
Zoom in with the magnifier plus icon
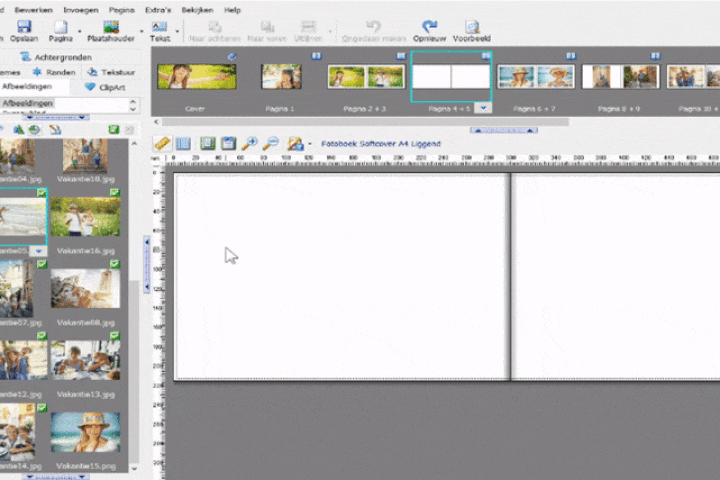point(250,144)
